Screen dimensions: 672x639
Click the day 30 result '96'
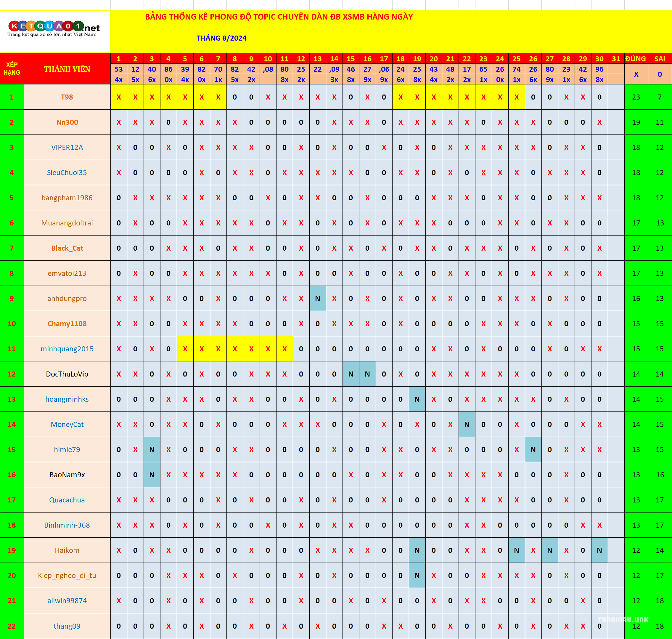599,69
